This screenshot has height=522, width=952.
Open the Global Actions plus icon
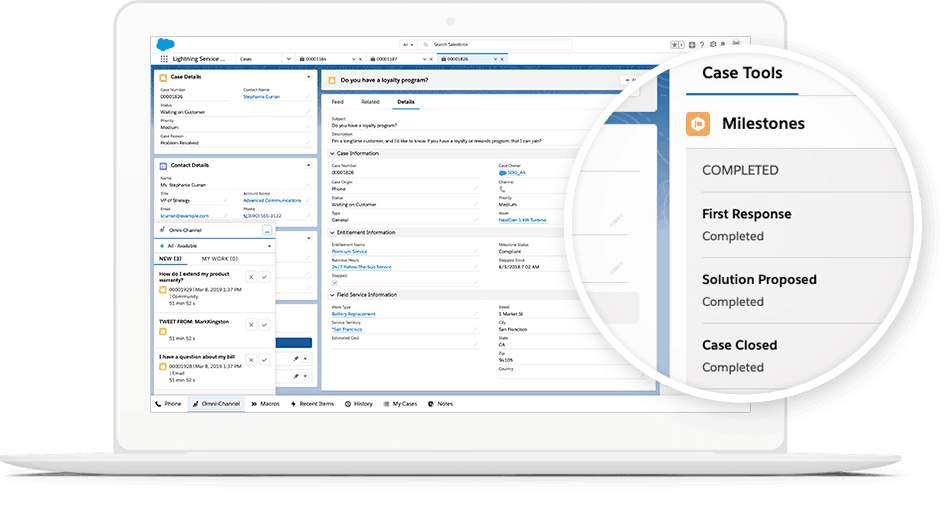pos(692,45)
